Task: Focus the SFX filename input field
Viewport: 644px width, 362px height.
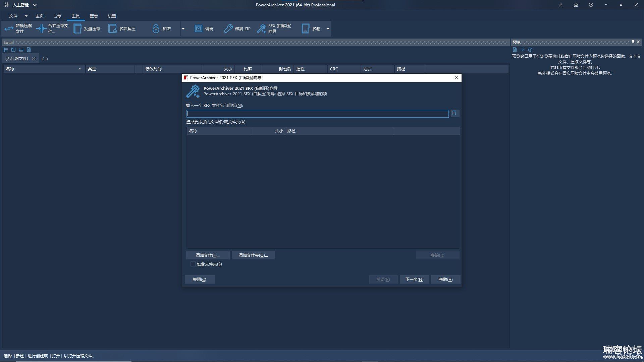Action: point(317,114)
